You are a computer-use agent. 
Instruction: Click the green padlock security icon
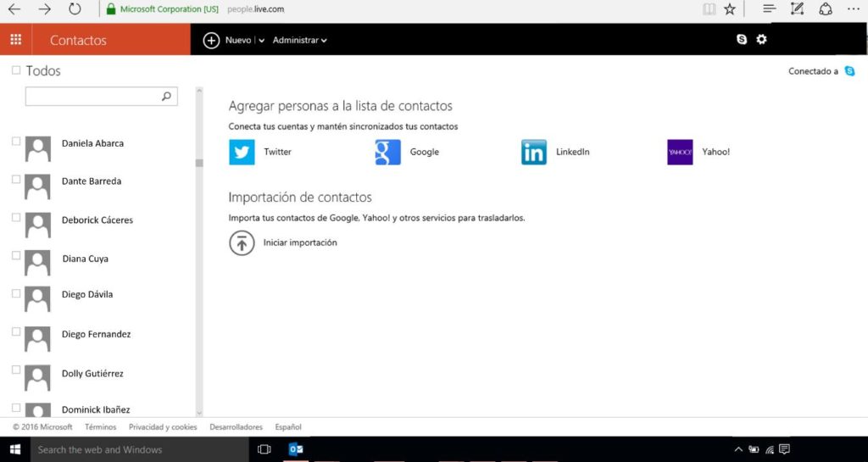click(x=111, y=8)
